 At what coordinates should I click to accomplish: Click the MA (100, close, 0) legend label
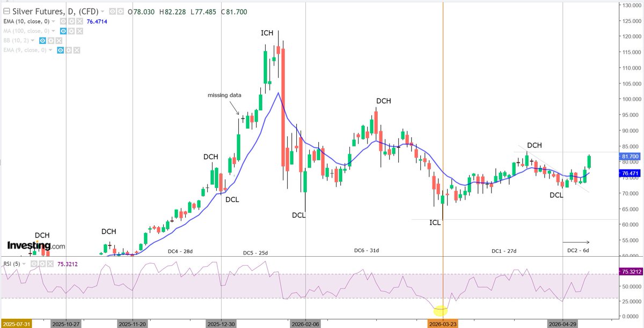coord(26,31)
